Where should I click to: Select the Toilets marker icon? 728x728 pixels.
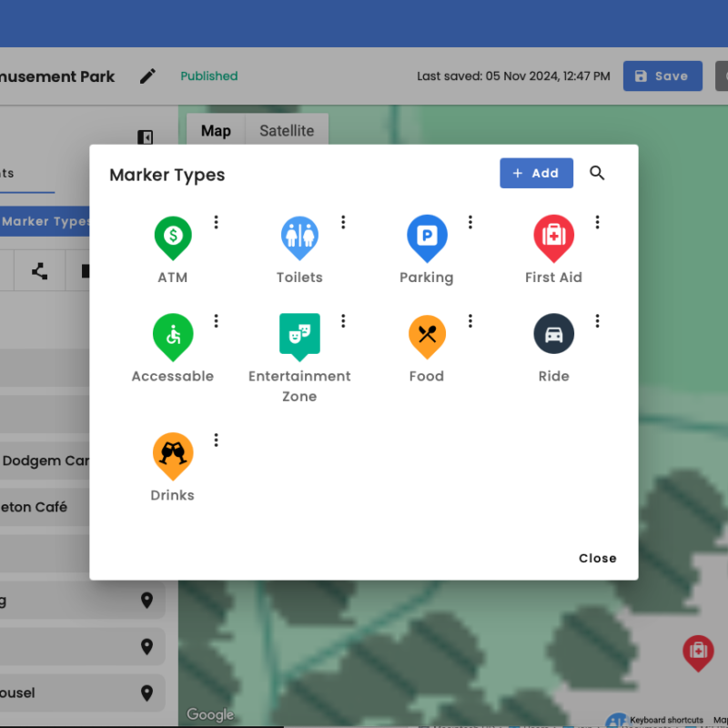pos(299,237)
